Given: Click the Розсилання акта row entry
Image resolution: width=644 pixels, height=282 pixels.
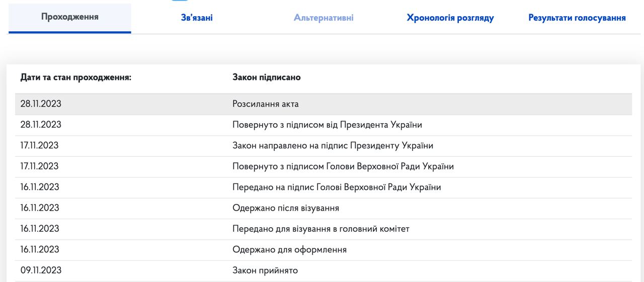Looking at the screenshot, I should (265, 104).
